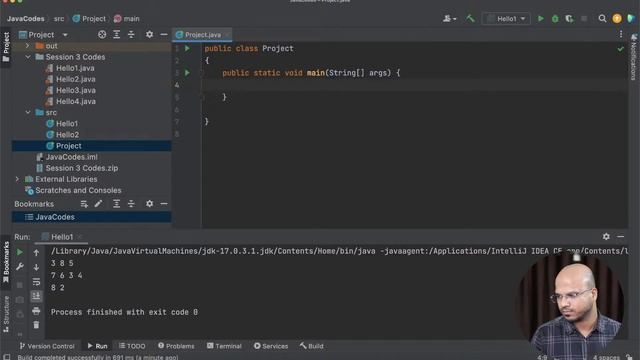Screen dimensions: 640x360
Task: Select Session 3 Codes.zip file
Action: tap(81, 168)
